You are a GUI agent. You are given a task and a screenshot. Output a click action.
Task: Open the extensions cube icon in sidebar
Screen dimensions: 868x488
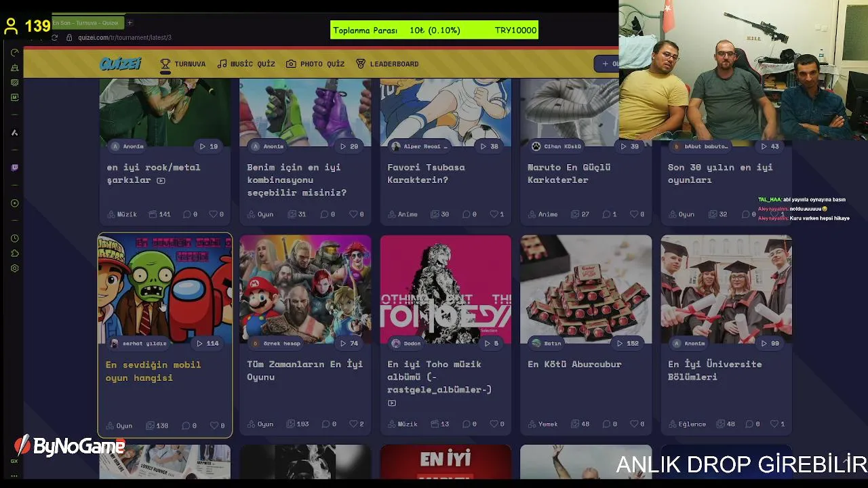click(x=14, y=253)
